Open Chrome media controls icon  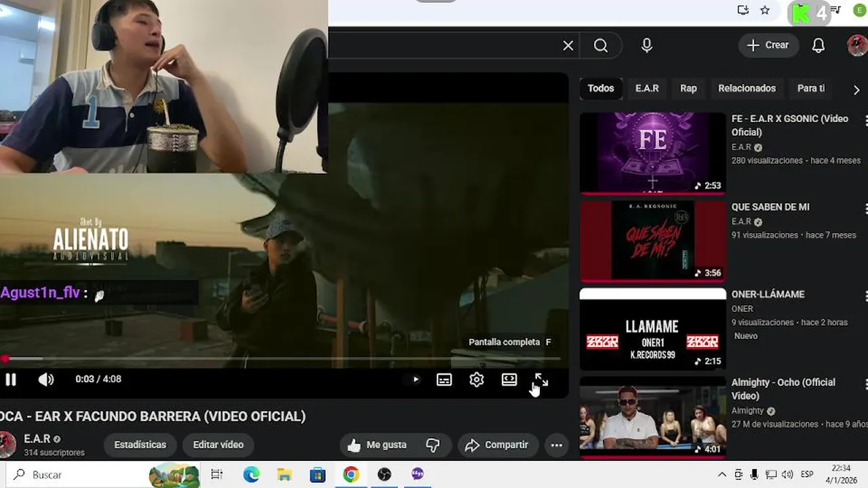coord(836,10)
